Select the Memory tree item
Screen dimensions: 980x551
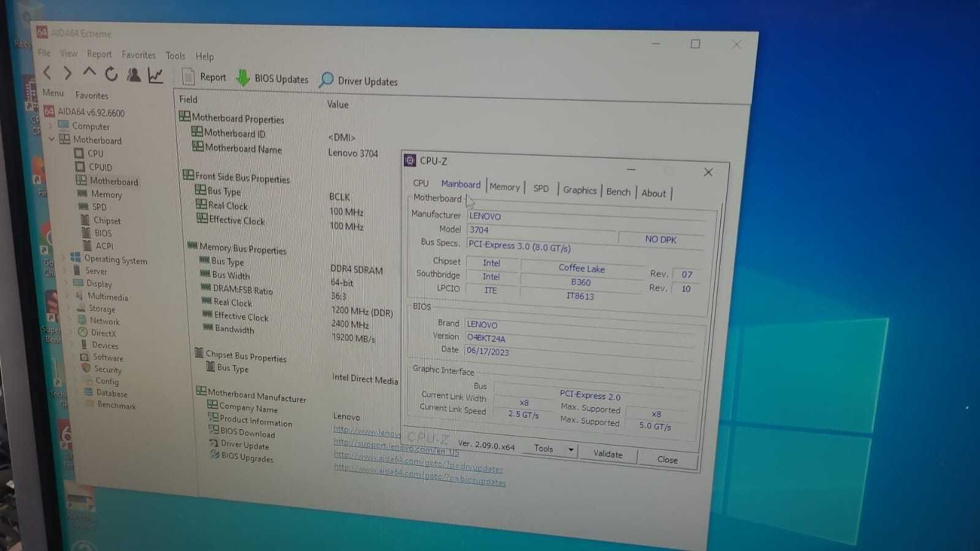coord(99,194)
